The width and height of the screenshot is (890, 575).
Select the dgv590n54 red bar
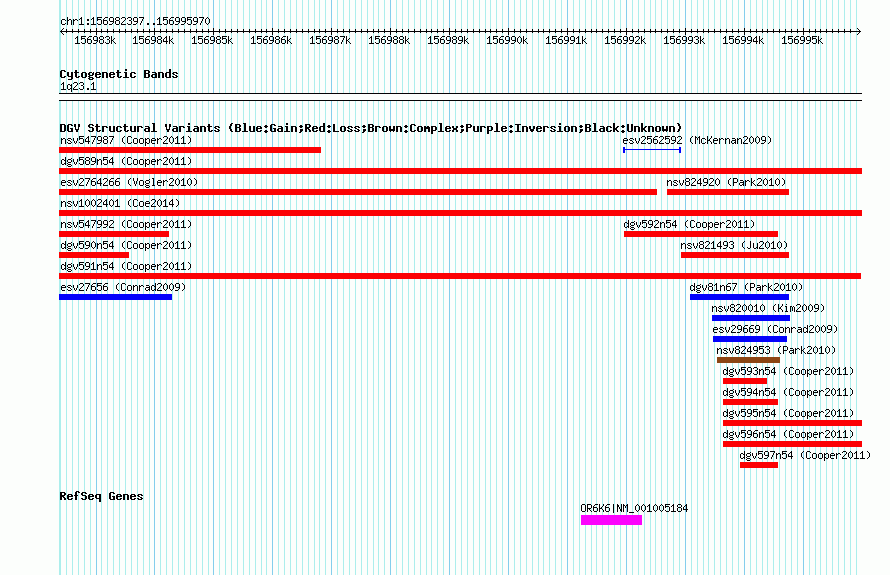[x=94, y=255]
